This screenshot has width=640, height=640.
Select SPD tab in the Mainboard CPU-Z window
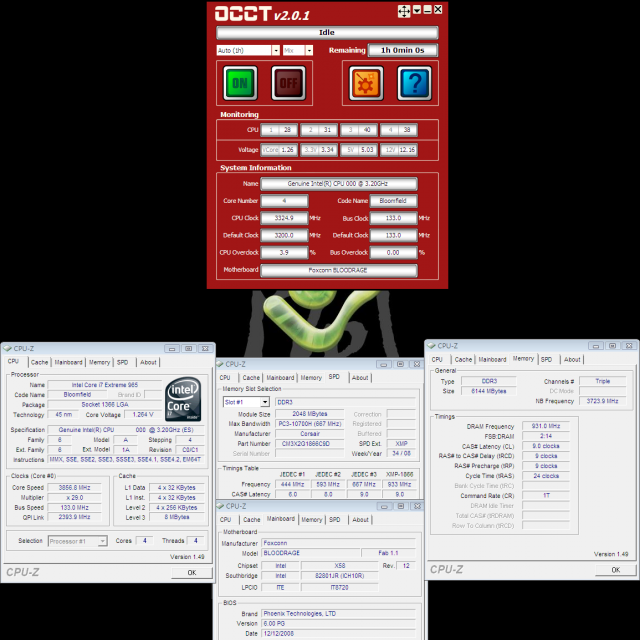tap(335, 520)
